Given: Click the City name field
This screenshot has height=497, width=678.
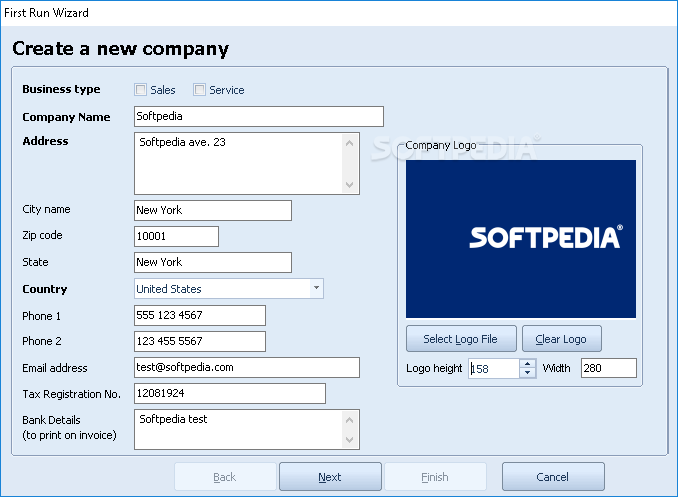Looking at the screenshot, I should coord(213,210).
